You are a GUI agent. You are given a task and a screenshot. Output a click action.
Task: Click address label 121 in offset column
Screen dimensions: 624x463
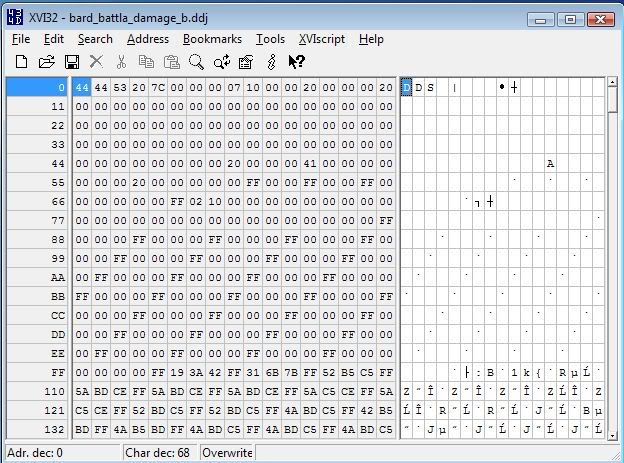tap(37, 410)
